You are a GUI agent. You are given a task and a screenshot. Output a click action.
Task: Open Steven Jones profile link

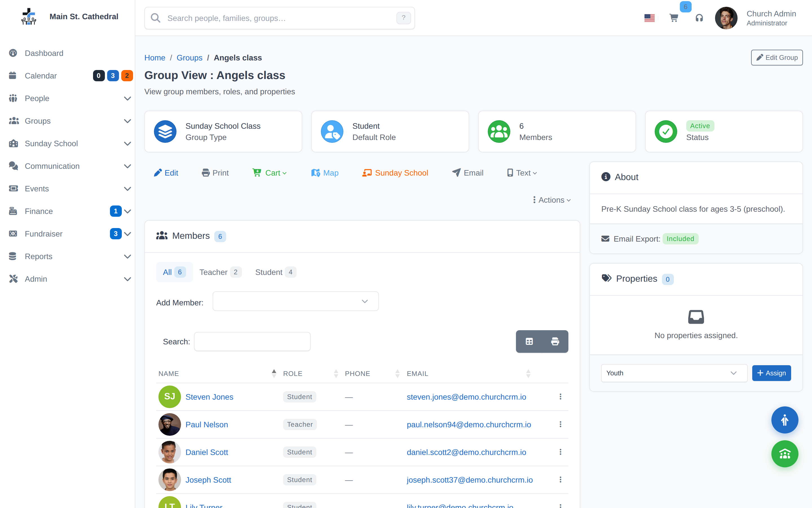(x=209, y=397)
